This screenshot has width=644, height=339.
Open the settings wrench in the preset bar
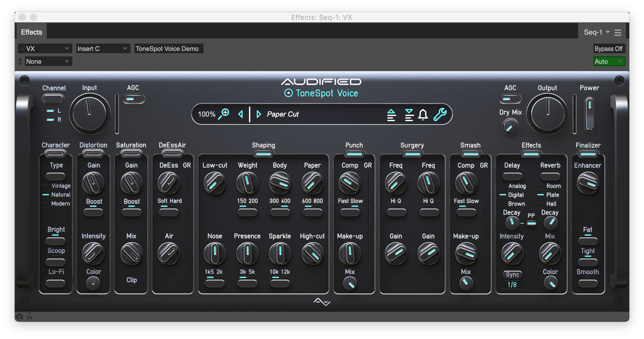click(x=440, y=114)
